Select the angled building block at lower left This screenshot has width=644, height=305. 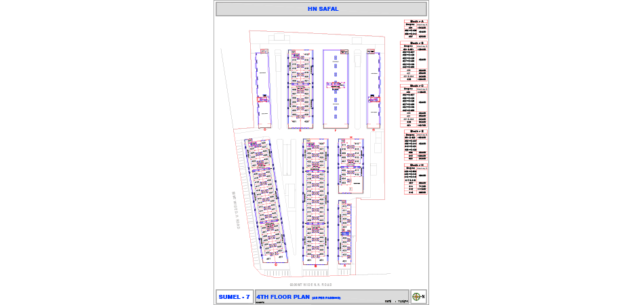click(x=266, y=202)
